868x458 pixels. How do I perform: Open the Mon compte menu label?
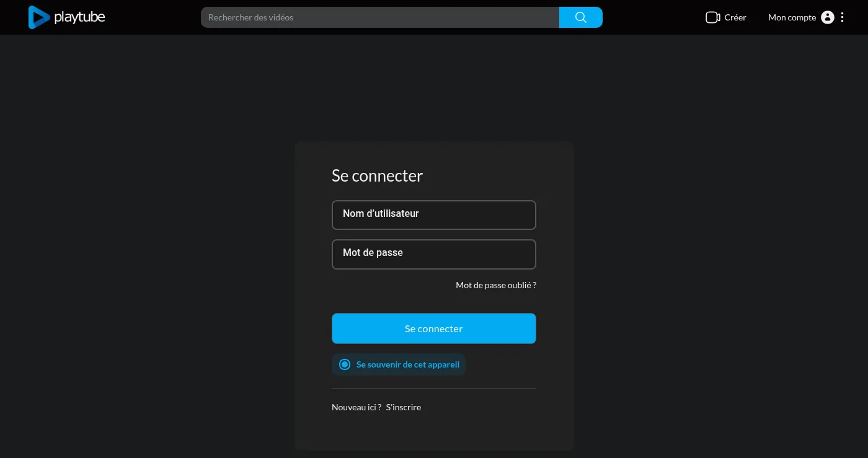[x=792, y=17]
